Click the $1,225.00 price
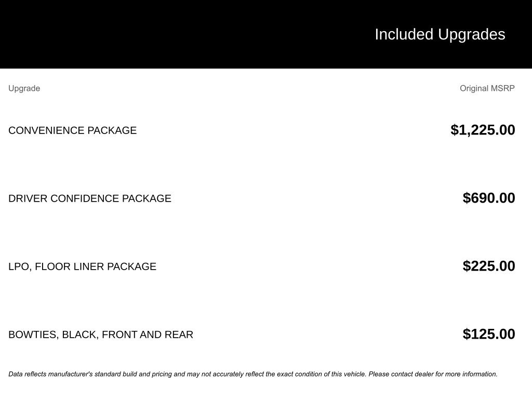This screenshot has height=399, width=532. 483,130
